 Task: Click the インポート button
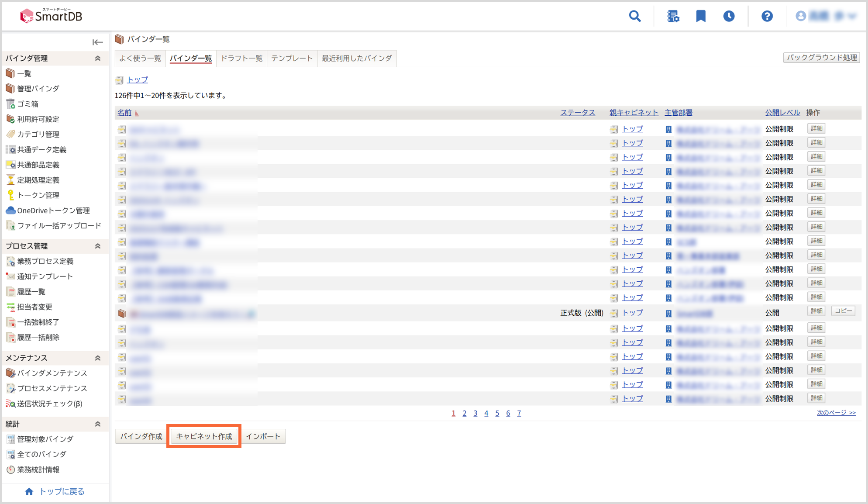[263, 436]
